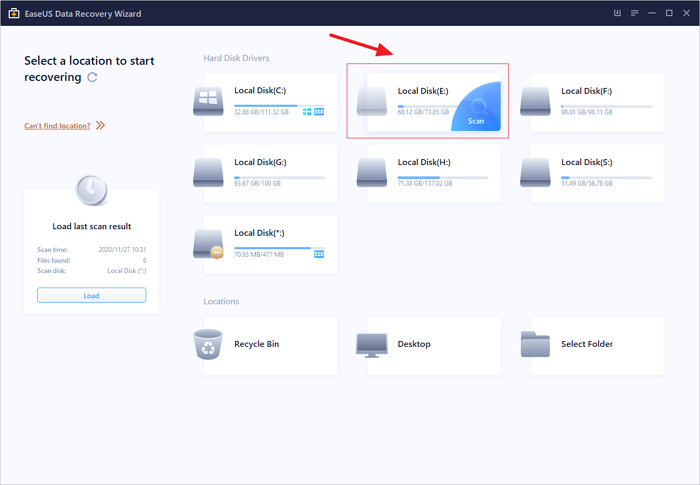Choose the Desktop location label
The height and width of the screenshot is (485, 700).
click(414, 344)
